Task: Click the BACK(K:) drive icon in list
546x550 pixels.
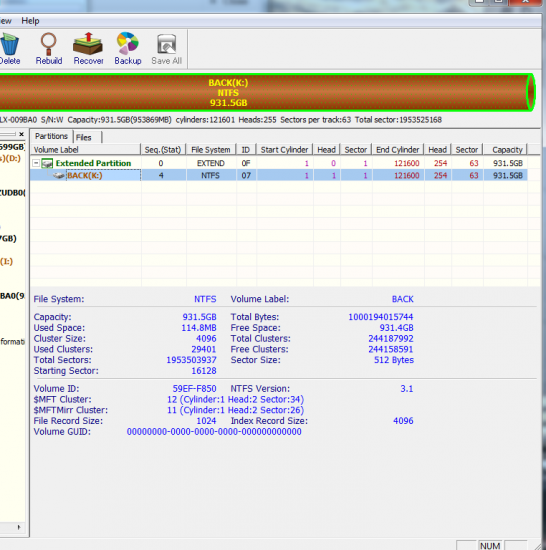Action: [59, 175]
